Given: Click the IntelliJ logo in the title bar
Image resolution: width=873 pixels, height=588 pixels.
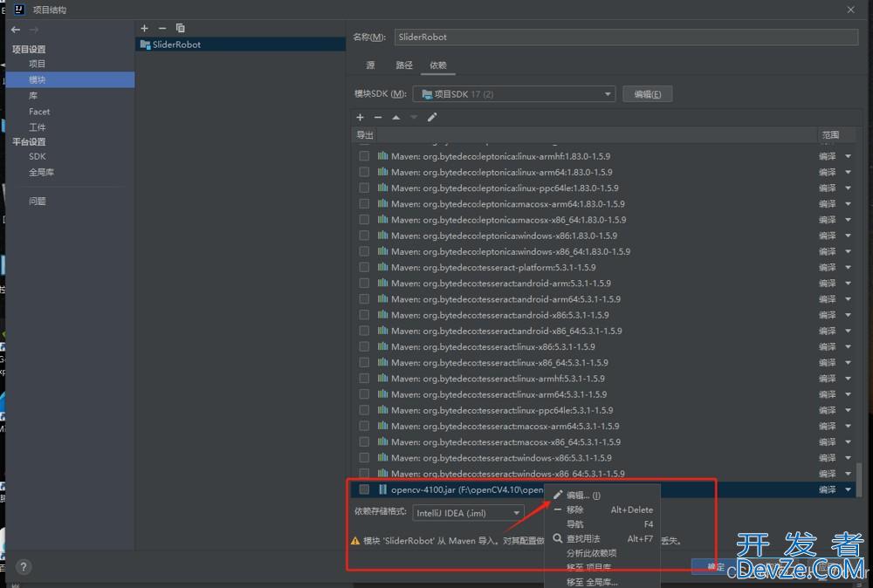Looking at the screenshot, I should pos(19,10).
